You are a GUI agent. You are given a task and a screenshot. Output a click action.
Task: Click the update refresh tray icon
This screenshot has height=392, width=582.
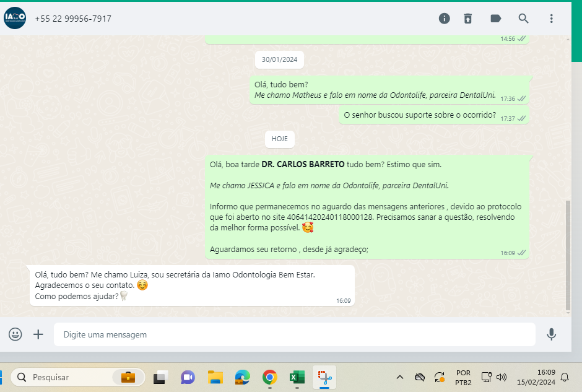[x=440, y=378]
